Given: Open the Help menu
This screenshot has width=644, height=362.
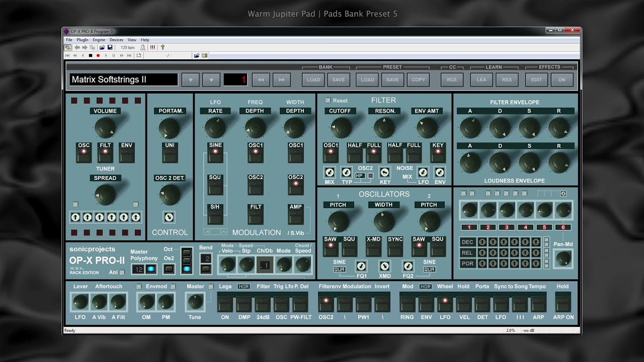Looking at the screenshot, I should (145, 40).
